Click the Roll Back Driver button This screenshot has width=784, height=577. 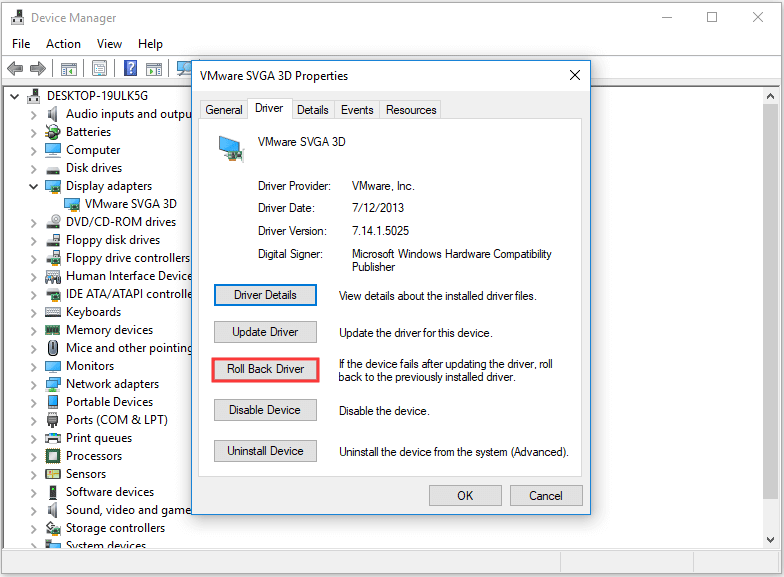265,369
